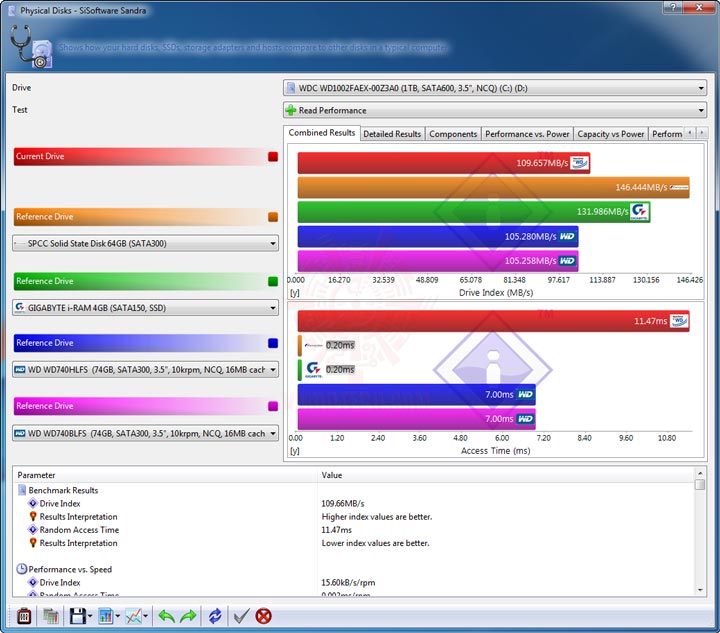Click the help question mark in title bar
The image size is (720, 633).
pos(673,7)
